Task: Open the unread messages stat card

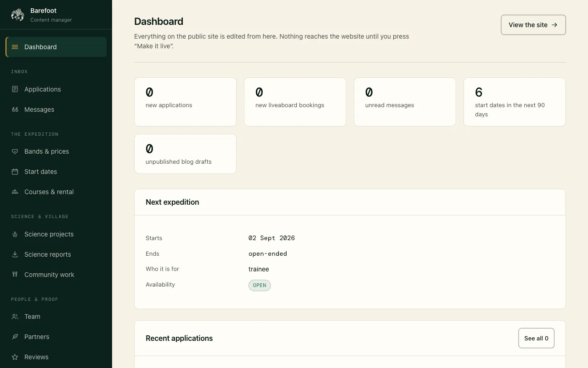Action: click(x=405, y=102)
